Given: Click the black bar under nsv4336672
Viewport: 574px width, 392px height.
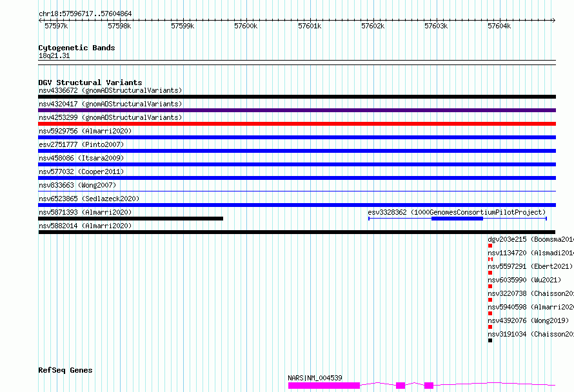Looking at the screenshot, I should tap(297, 97).
